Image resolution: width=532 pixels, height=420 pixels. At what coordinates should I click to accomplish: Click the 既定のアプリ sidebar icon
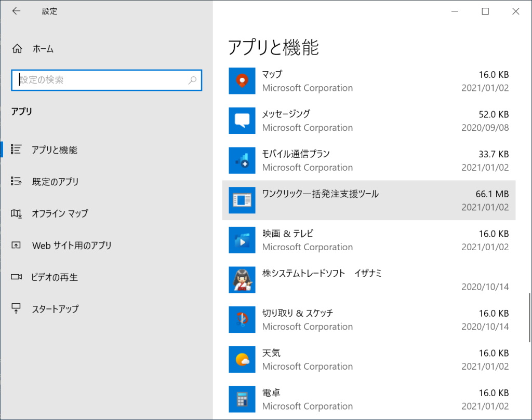16,181
